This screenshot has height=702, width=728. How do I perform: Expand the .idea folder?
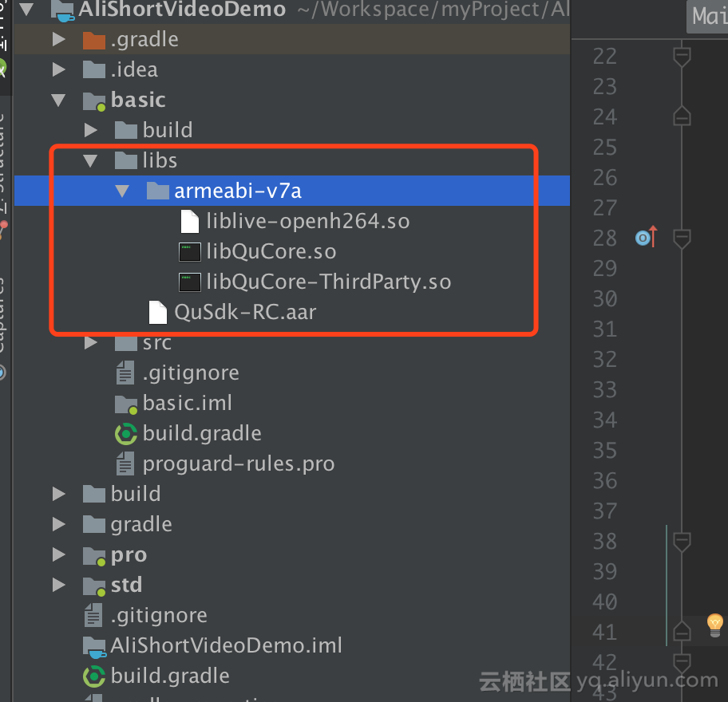(58, 69)
